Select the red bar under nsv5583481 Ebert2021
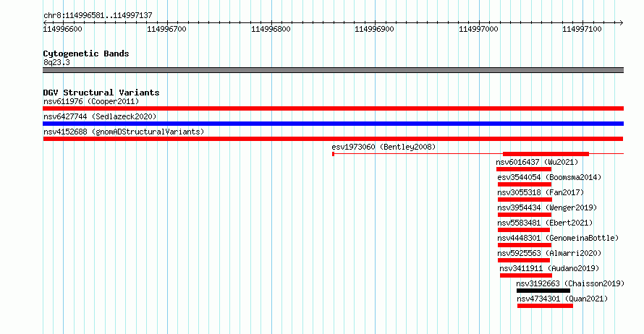This screenshot has height=334, width=644. [524, 230]
